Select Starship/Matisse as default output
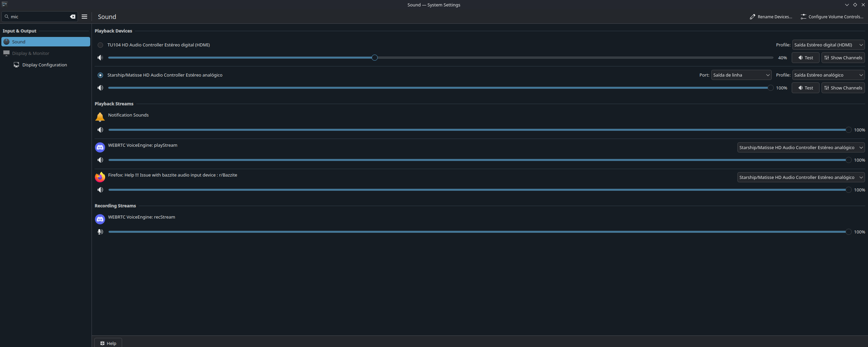This screenshot has height=347, width=868. (100, 75)
